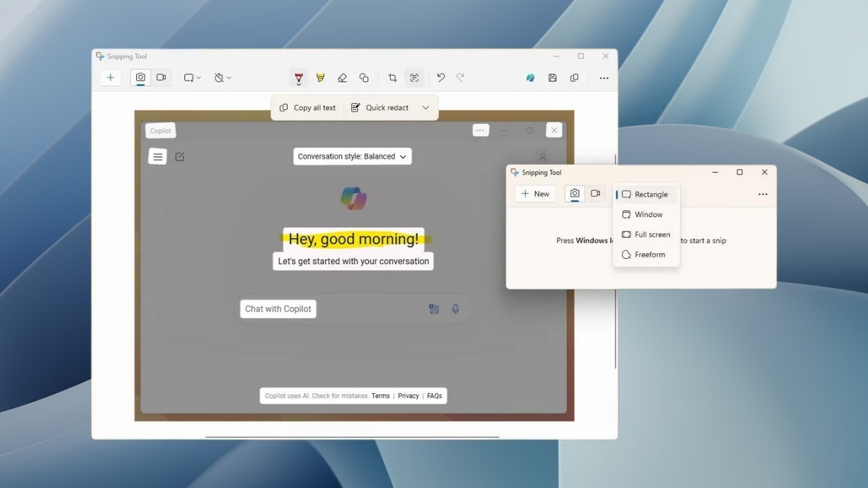Select the image crop tool
868x488 pixels.
(x=392, y=78)
